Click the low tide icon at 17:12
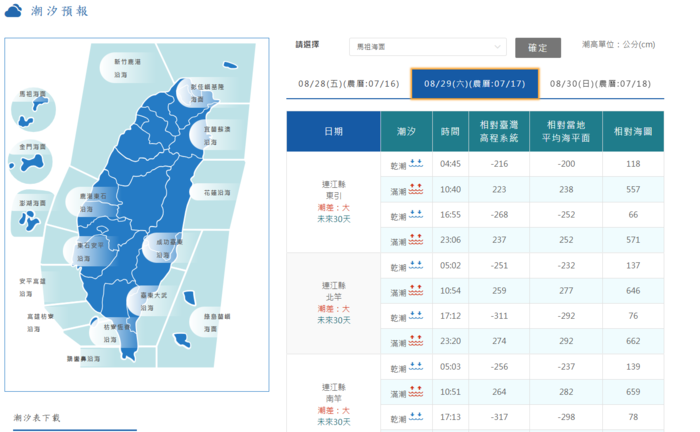Viewport: 700px width, 432px height. [416, 316]
